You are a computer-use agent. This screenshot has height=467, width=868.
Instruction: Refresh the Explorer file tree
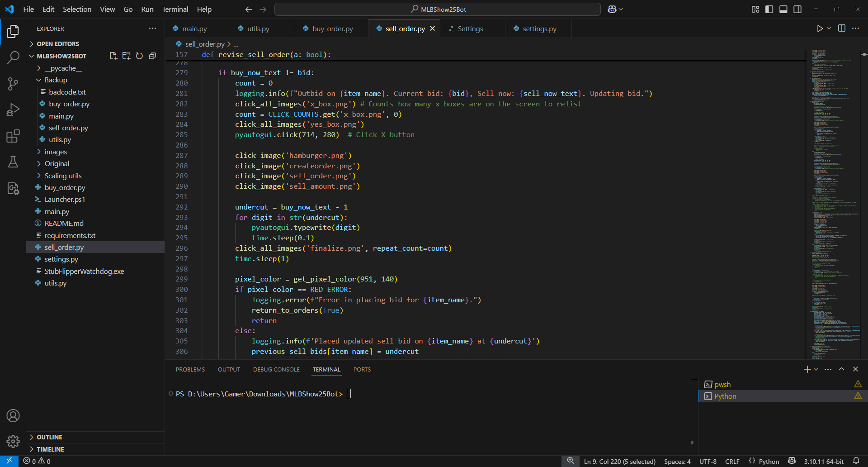[139, 56]
